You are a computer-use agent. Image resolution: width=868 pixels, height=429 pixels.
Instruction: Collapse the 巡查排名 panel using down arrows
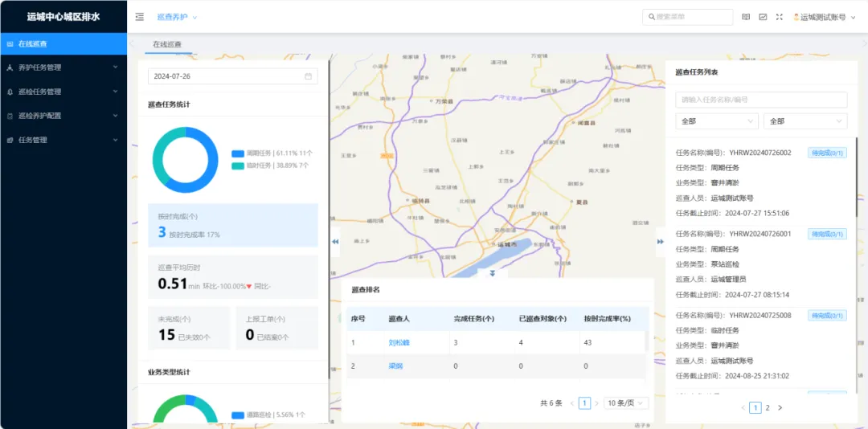click(492, 273)
